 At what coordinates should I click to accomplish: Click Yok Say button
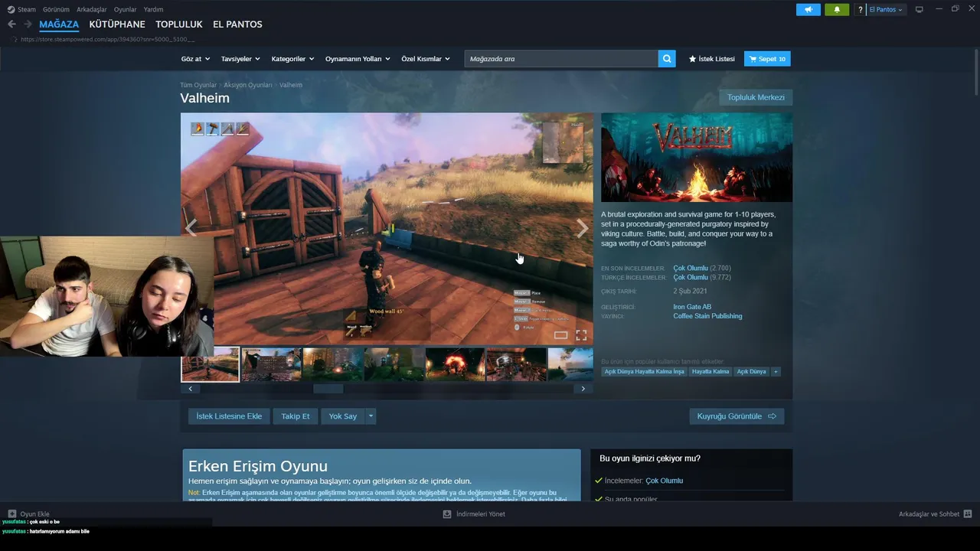(x=343, y=416)
